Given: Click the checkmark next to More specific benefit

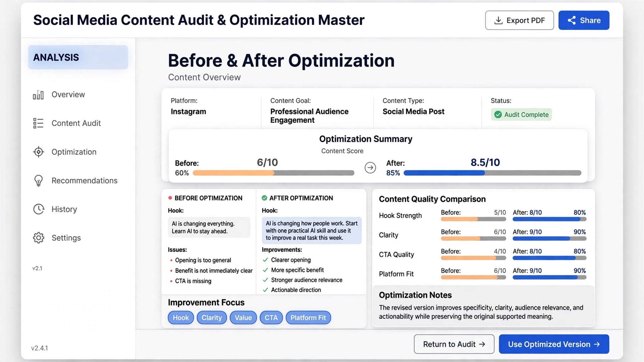Looking at the screenshot, I should pos(265,270).
